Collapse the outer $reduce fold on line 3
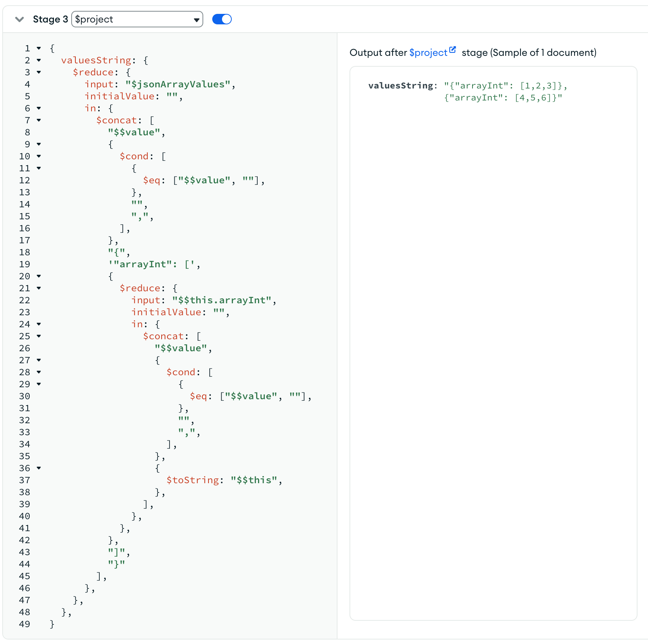The image size is (648, 644). 39,72
